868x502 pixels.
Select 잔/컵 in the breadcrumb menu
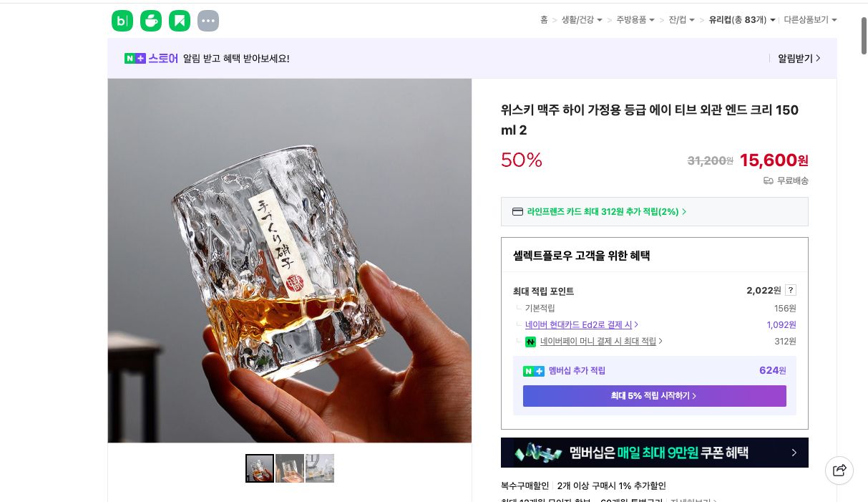point(678,20)
